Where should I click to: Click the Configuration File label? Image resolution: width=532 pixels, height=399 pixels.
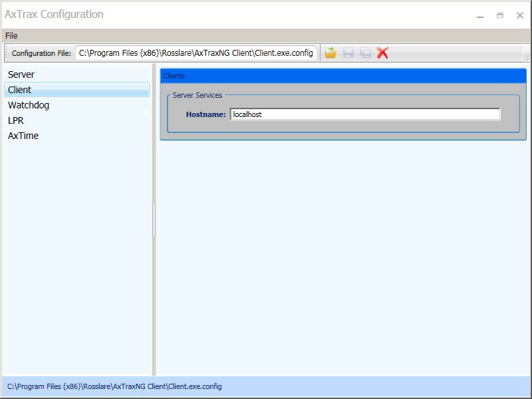41,53
